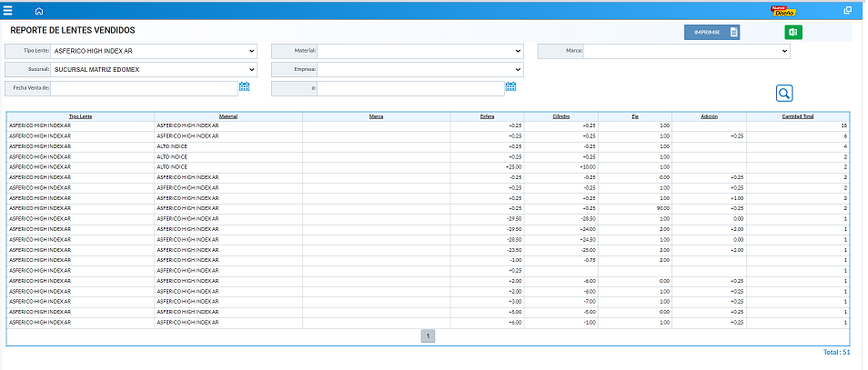Sort by Material column header
The image size is (868, 370).
[x=228, y=116]
